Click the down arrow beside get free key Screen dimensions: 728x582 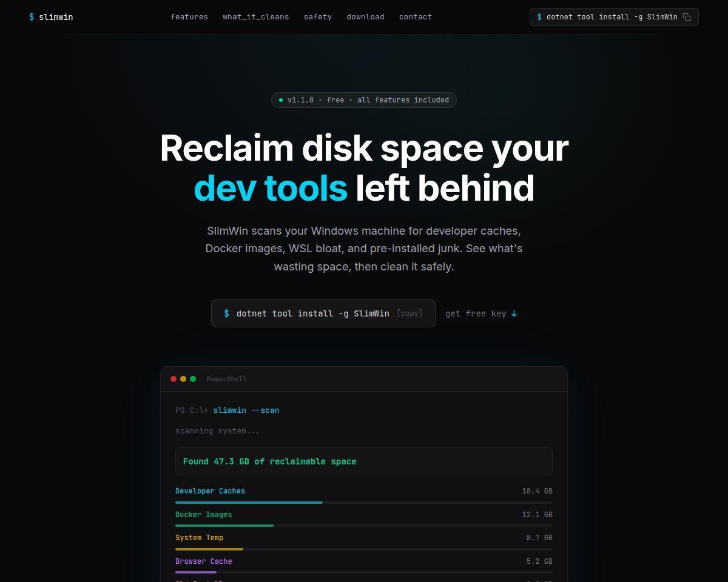[514, 313]
